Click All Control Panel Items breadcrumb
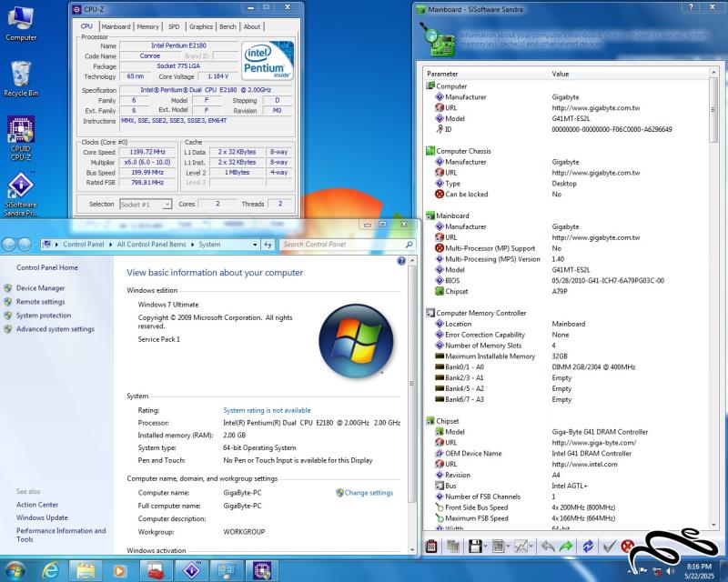Screen dimensions: 728x582 151,245
